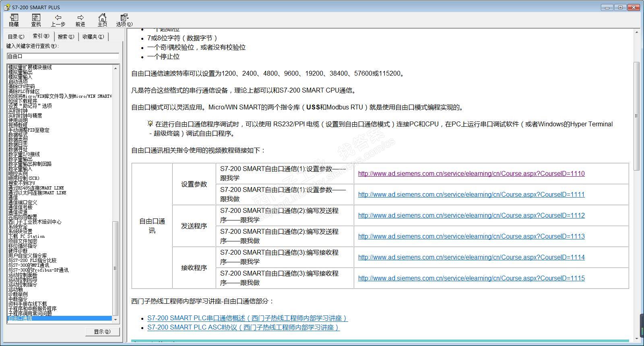
Task: Open the 选项 options toolbar menu
Action: (x=124, y=21)
